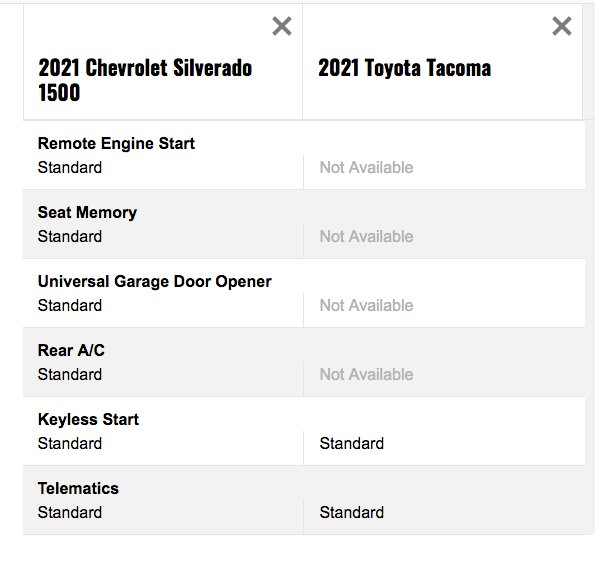Screen dimensions: 595x569
Task: Select the Seat Memory feature label
Action: (x=87, y=212)
